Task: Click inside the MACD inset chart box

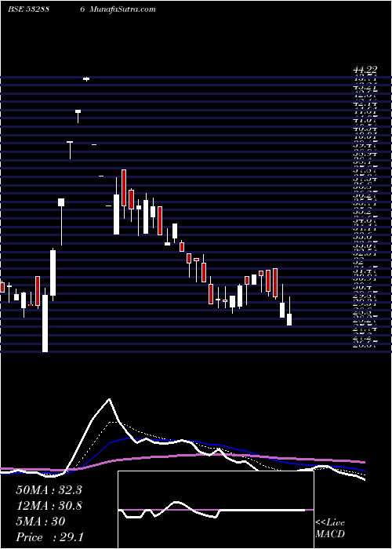Action: tap(216, 510)
